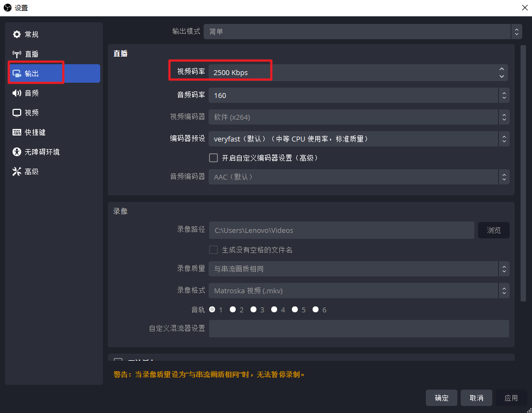Toggle 生成没有空格的文件名 checkbox
This screenshot has height=413, width=532.
tap(213, 250)
